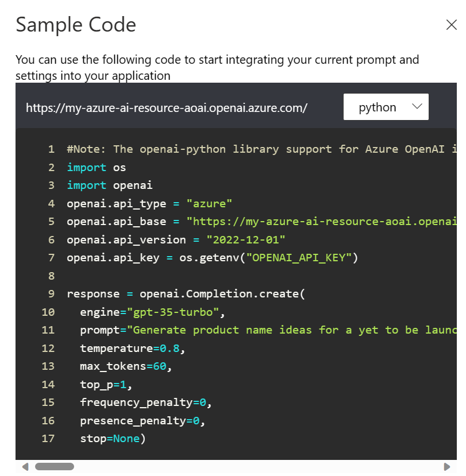The image size is (466, 476).
Task: Click the Sample Code dialog title
Action: 76,25
